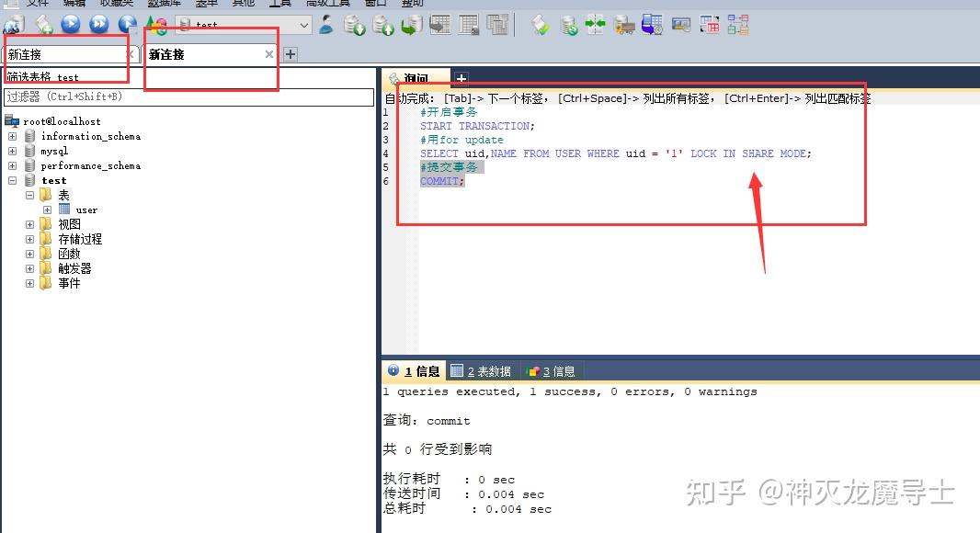Close the 新连接 tab with its X
This screenshot has width=980, height=533.
268,53
